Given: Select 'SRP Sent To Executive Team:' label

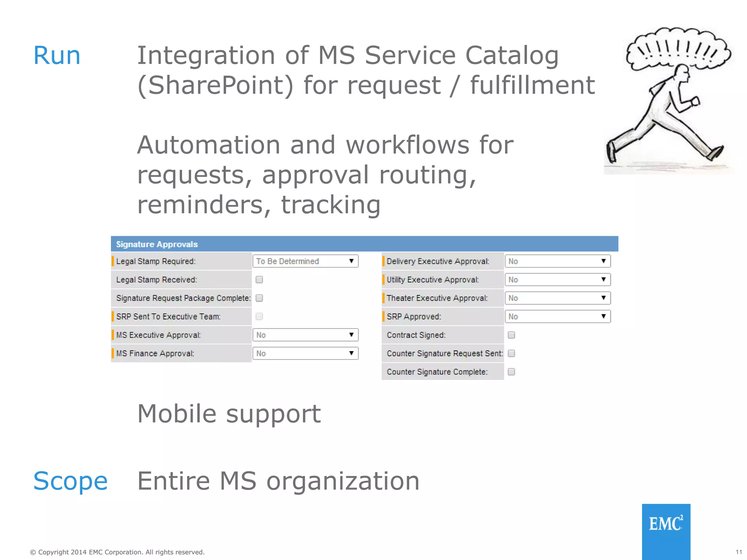Looking at the screenshot, I should (x=168, y=316).
